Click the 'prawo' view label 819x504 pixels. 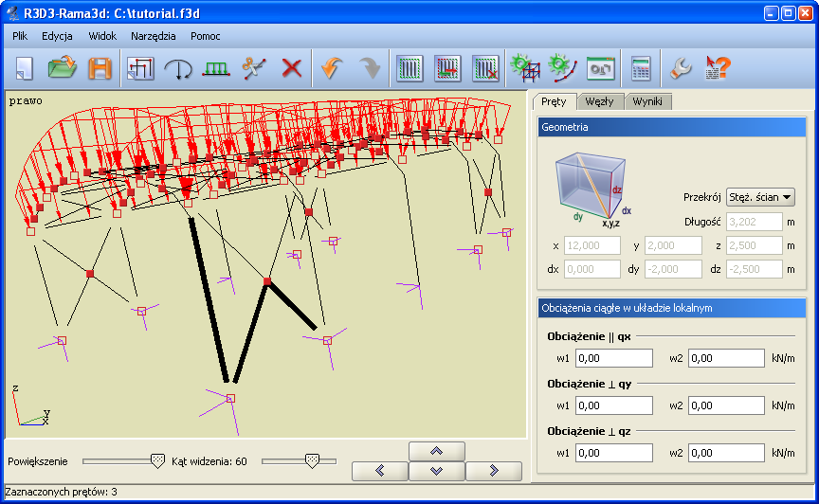point(26,100)
